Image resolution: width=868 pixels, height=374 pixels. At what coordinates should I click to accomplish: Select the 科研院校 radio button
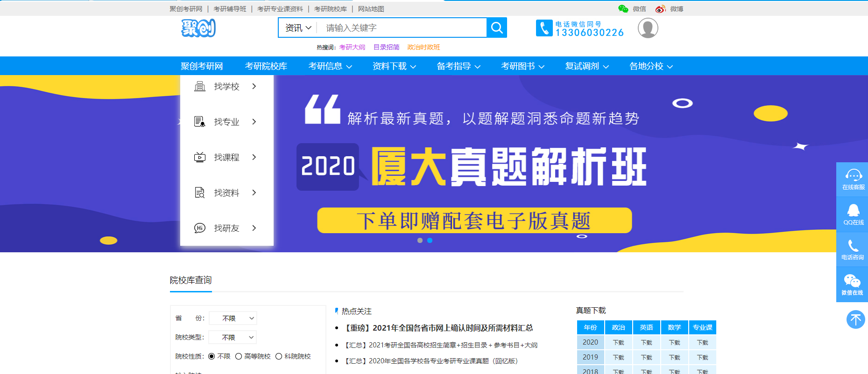click(279, 356)
